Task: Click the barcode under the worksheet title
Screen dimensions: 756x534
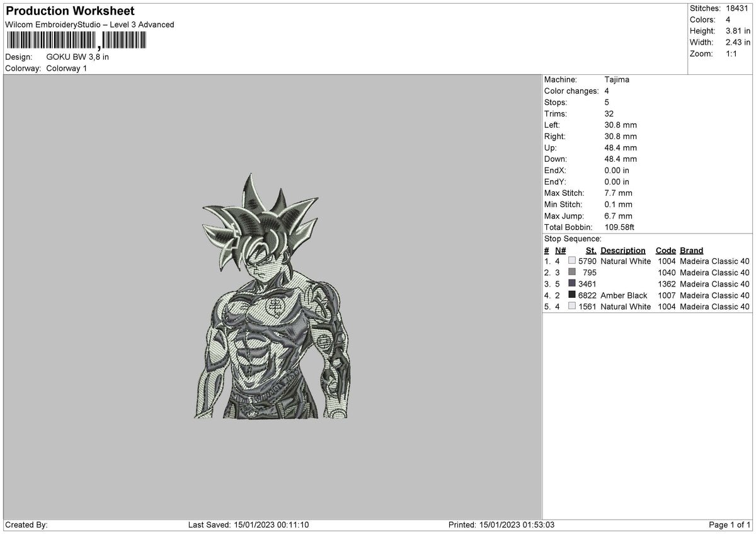Action: click(x=76, y=41)
